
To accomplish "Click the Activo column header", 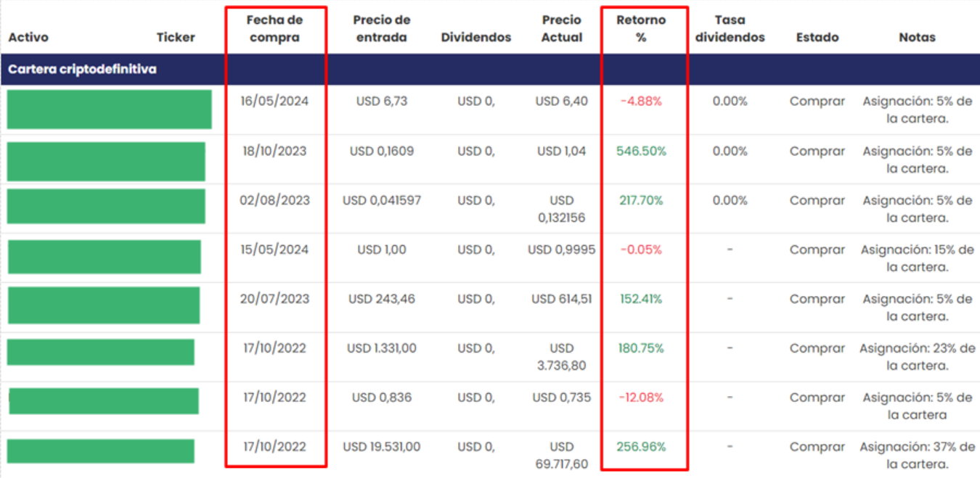I will (28, 37).
